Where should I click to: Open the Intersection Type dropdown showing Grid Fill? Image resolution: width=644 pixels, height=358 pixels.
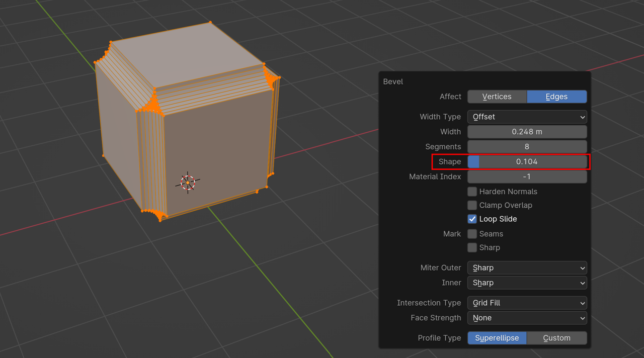coord(527,303)
